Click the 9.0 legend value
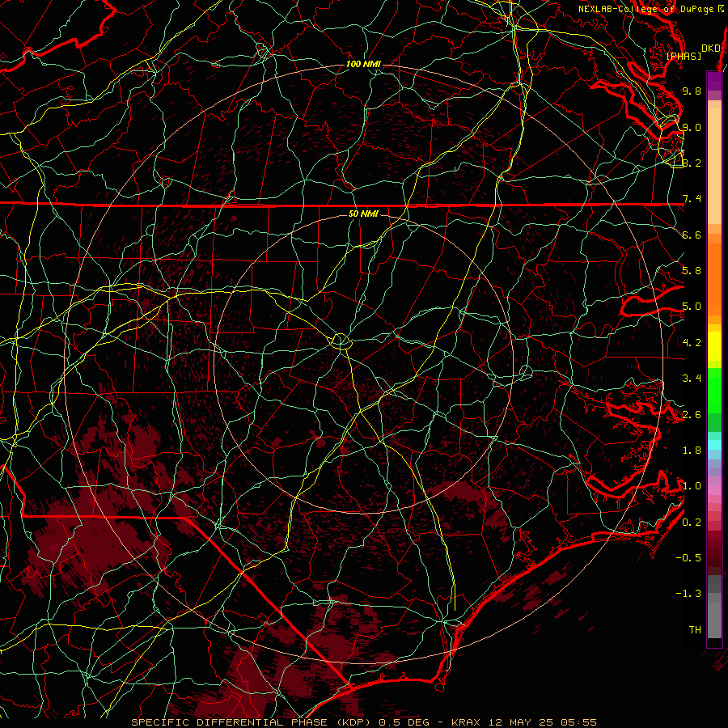728x728 pixels. coord(692,127)
